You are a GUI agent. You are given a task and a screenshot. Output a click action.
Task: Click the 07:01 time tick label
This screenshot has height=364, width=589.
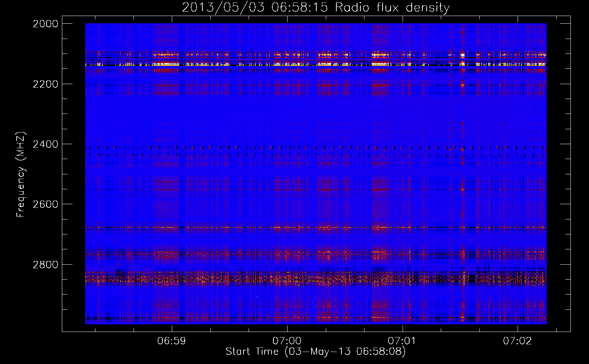tap(402, 341)
